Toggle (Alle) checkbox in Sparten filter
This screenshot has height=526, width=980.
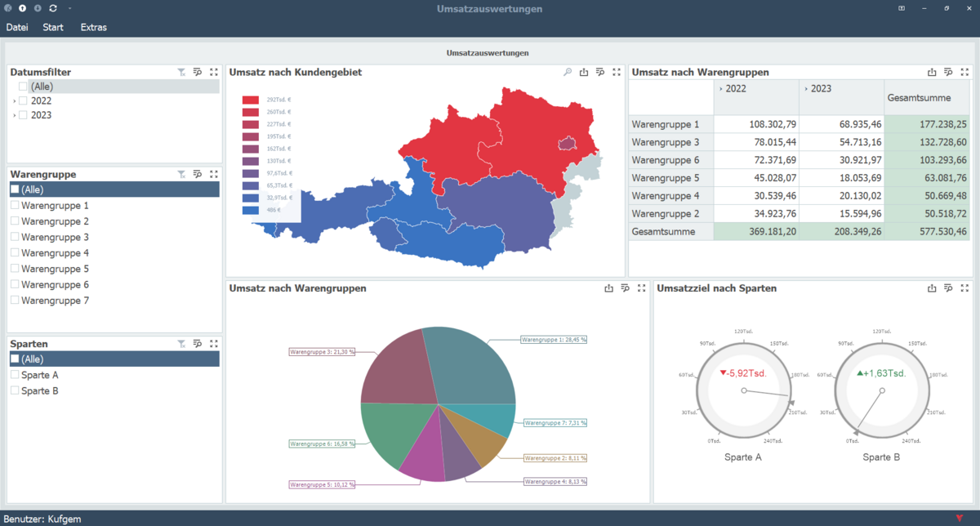tap(15, 359)
